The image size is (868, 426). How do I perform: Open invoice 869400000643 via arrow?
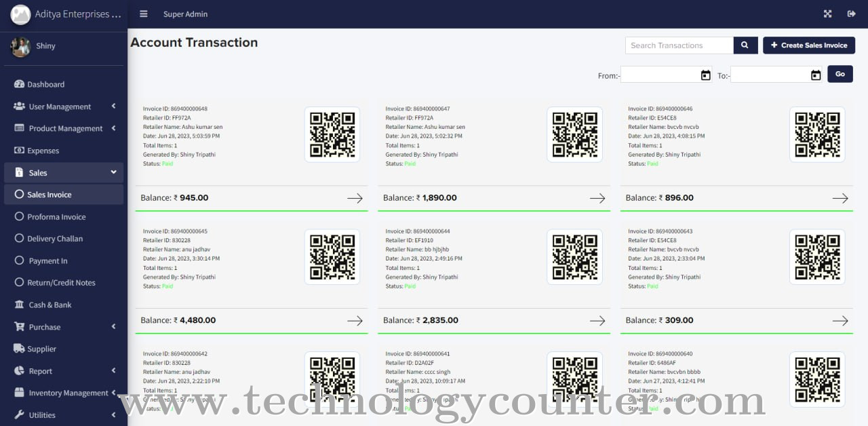tap(840, 321)
